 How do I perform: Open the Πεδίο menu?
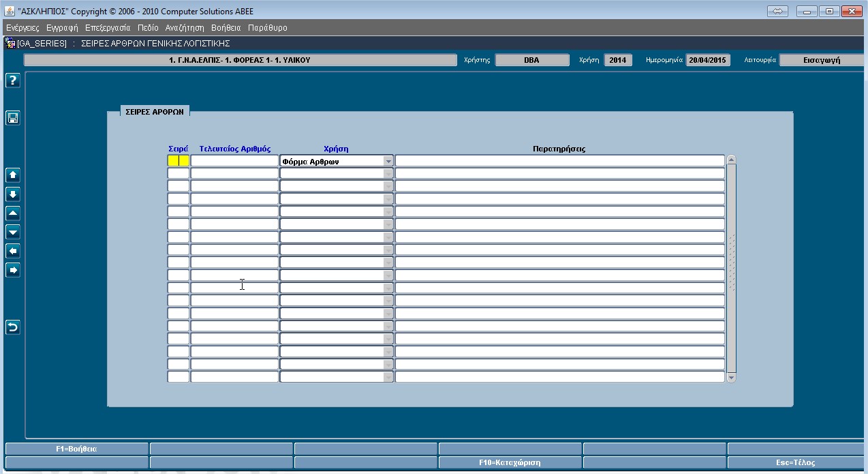tap(148, 28)
